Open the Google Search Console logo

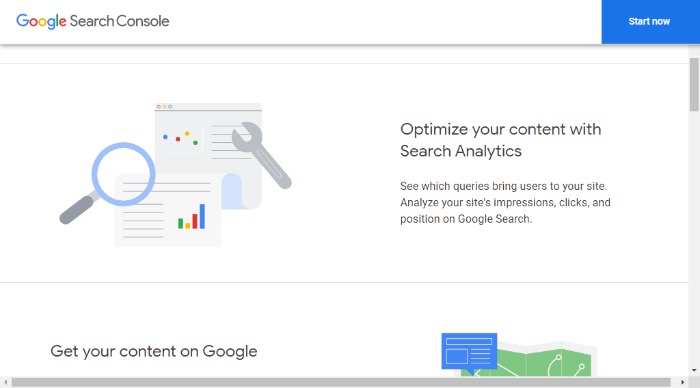point(92,21)
